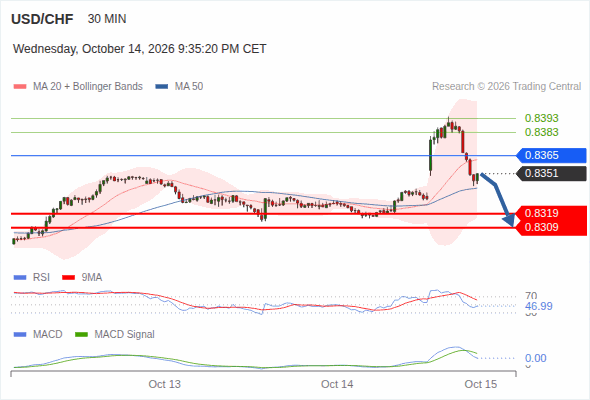Click the 9MA red legend swatch
Image resolution: width=590 pixels, height=400 pixels.
pyautogui.click(x=68, y=278)
